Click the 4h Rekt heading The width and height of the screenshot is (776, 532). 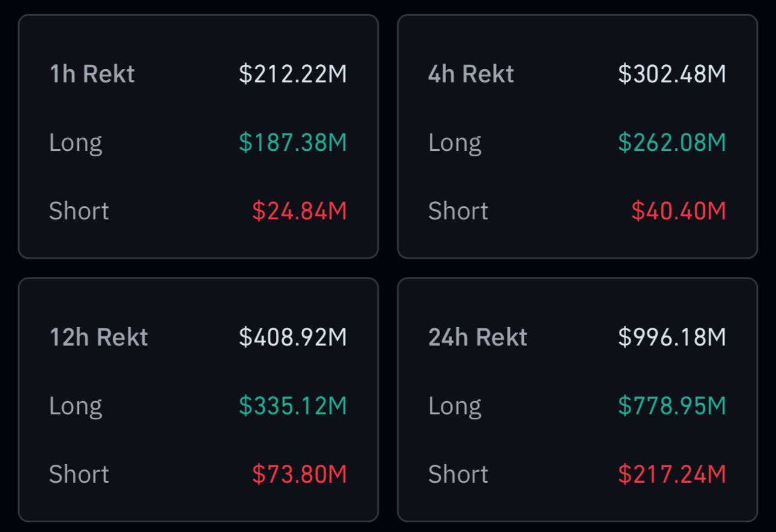coord(471,74)
